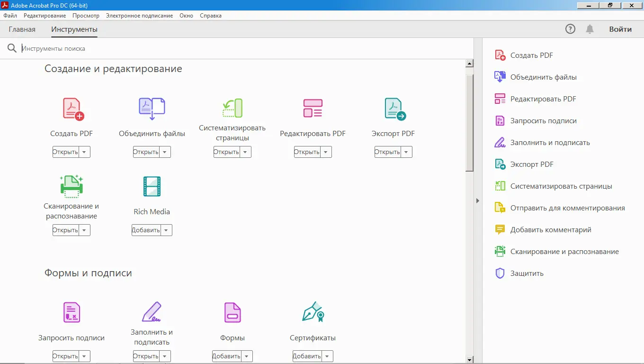Click the Создать PDF tool icon in the main grid
Viewport: 644px width, 364px height.
(73, 109)
